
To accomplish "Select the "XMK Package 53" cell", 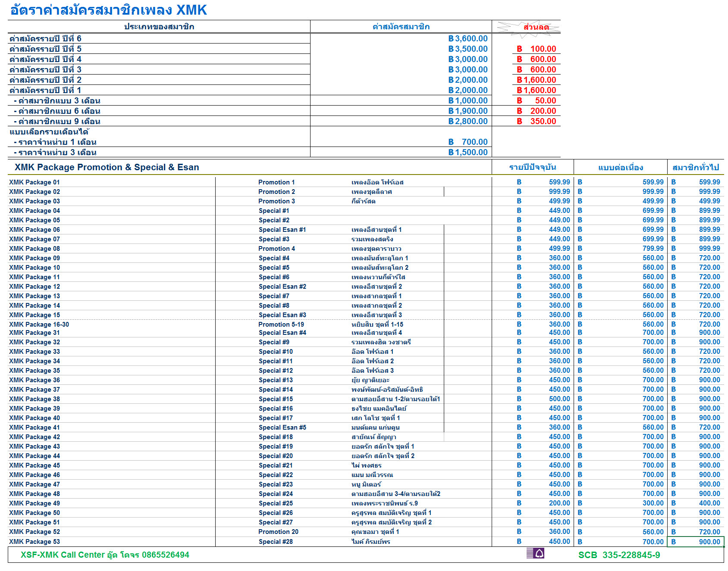I will pos(35,542).
